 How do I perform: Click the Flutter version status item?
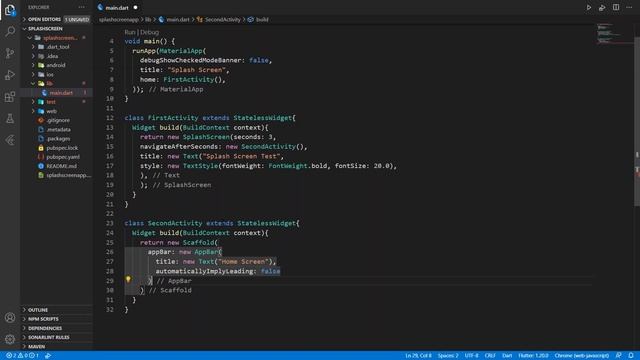[533, 356]
